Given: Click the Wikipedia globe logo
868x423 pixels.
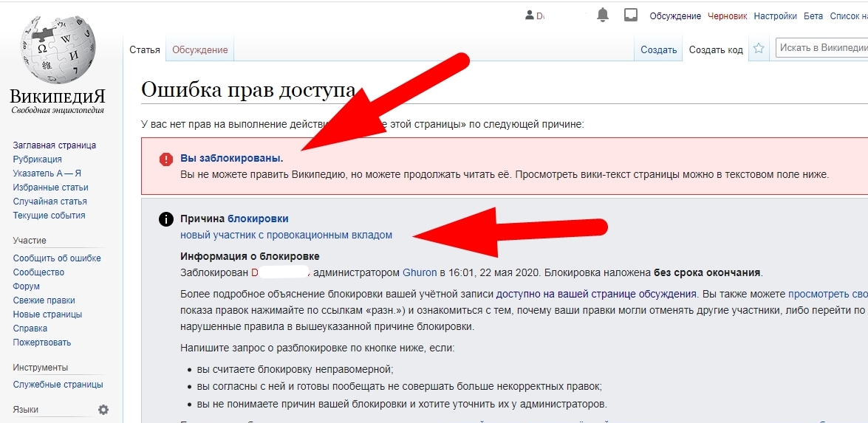Looking at the screenshot, I should pos(58,50).
